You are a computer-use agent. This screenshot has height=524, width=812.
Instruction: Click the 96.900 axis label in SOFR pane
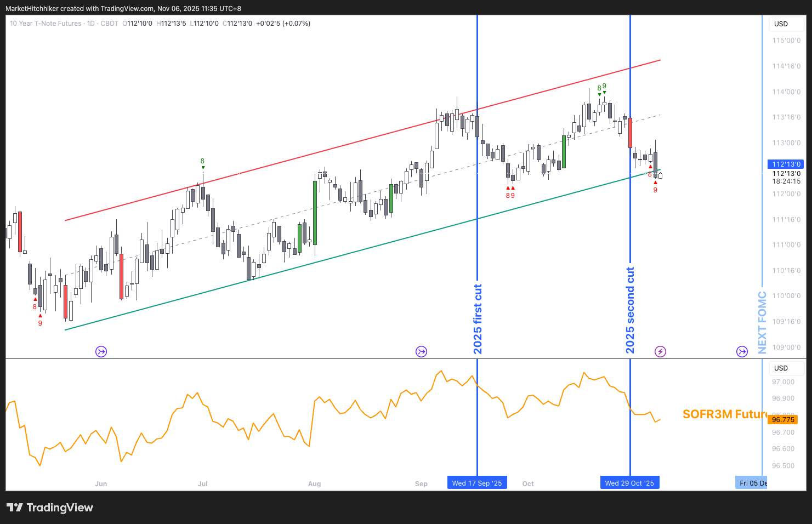point(783,398)
